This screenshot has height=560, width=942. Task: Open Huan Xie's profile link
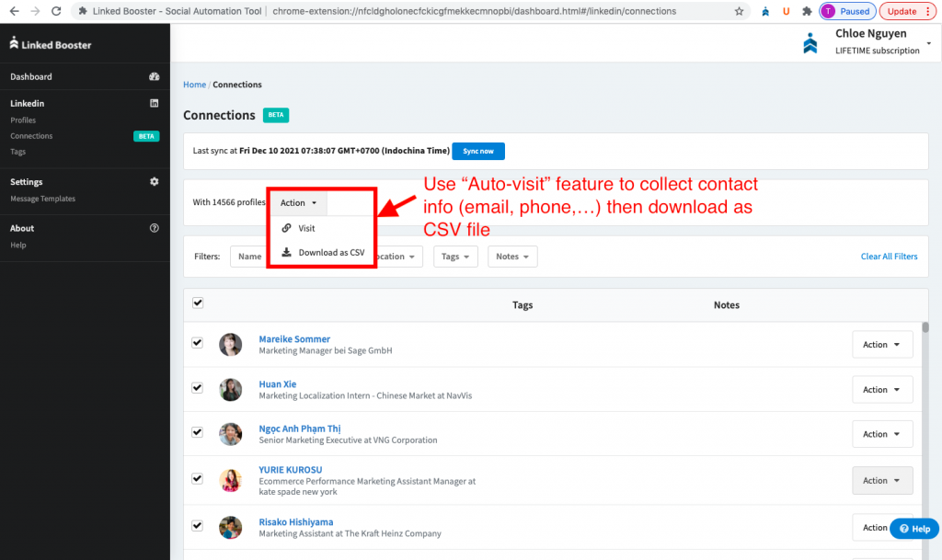coord(278,384)
